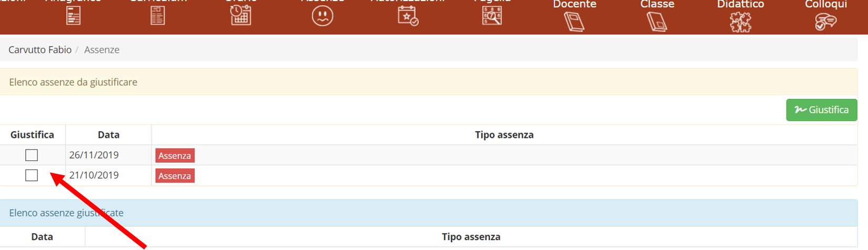This screenshot has width=868, height=250.
Task: Open the Autorizzazioni calendar-star icon
Action: click(408, 16)
